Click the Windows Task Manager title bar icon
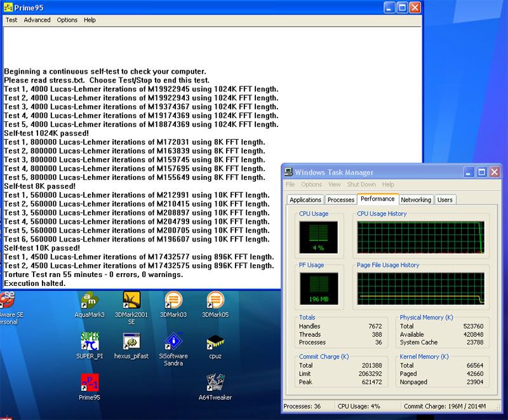This screenshot has width=508, height=420. (x=288, y=172)
